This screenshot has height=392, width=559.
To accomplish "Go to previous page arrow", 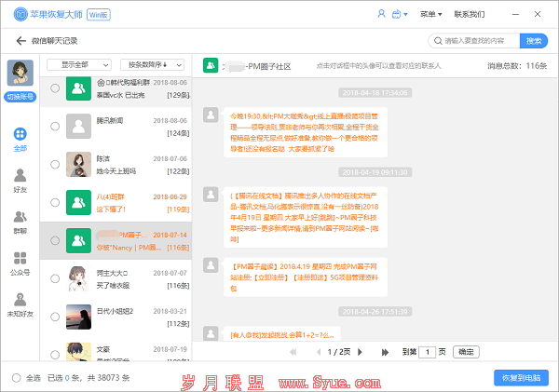I will pyautogui.click(x=319, y=352).
